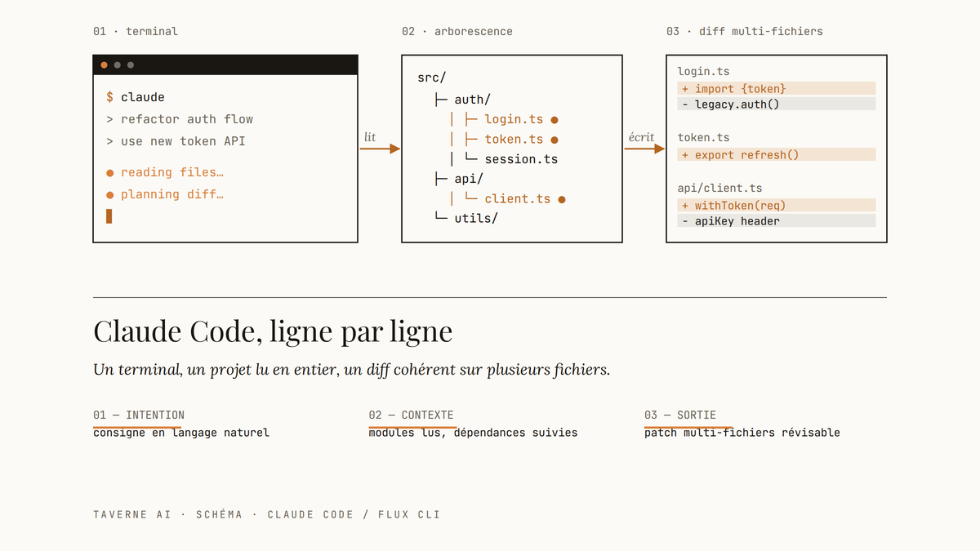Click the '- apiKey header' diff line
The width and height of the screenshot is (980, 551).
[x=777, y=220]
